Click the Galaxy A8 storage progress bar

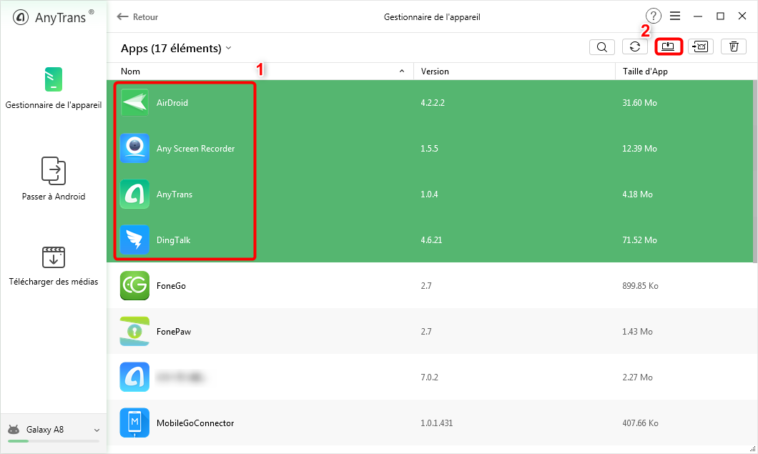[x=54, y=441]
